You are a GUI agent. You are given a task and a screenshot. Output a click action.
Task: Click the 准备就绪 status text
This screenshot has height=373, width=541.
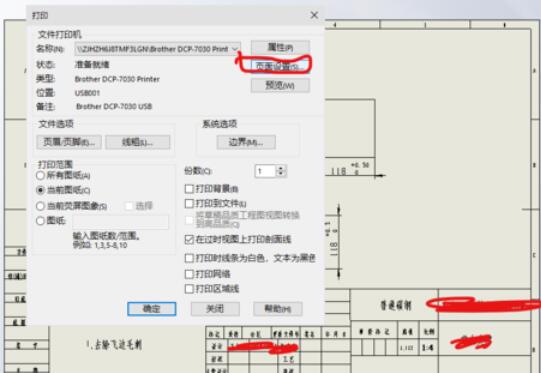click(x=92, y=65)
